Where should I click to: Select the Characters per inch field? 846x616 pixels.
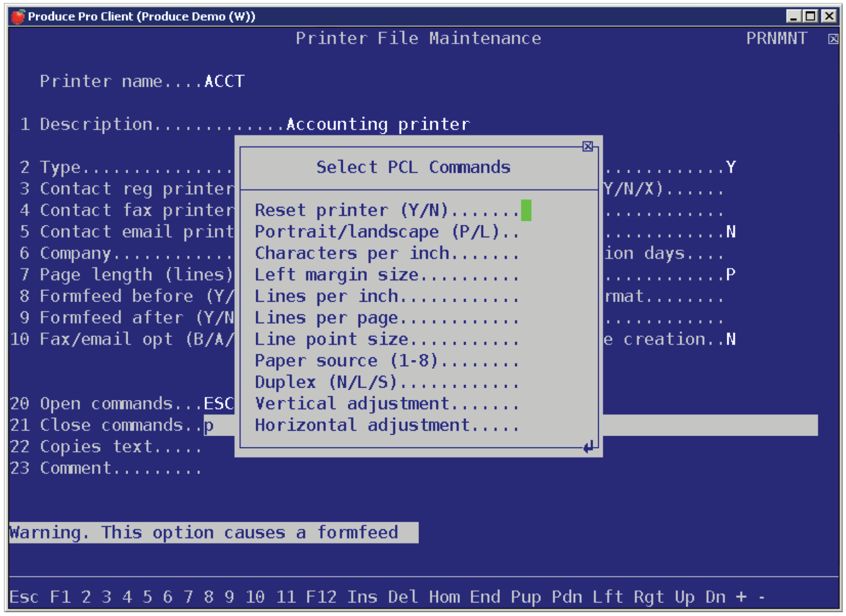[x=386, y=253]
